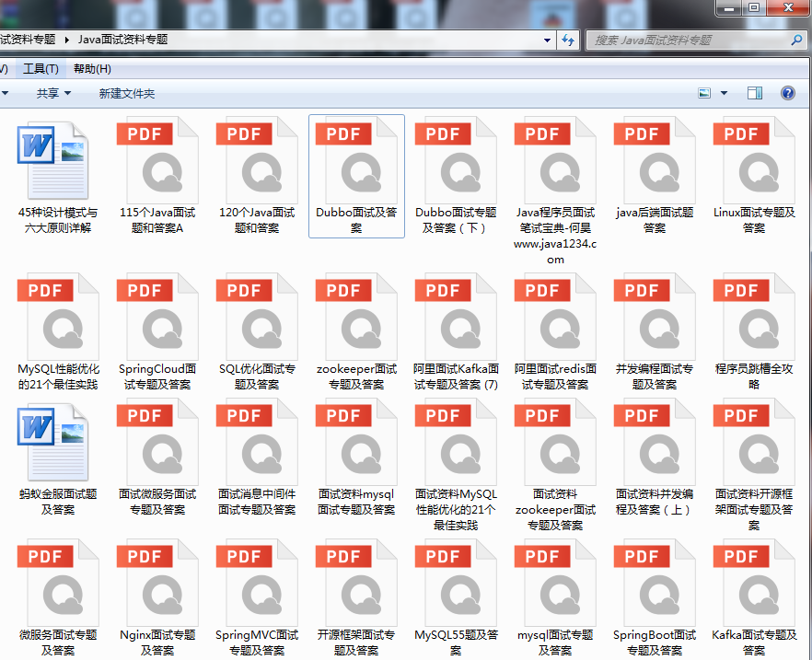Select the zookeeper面试专题及答案 PDF icon

[x=356, y=317]
